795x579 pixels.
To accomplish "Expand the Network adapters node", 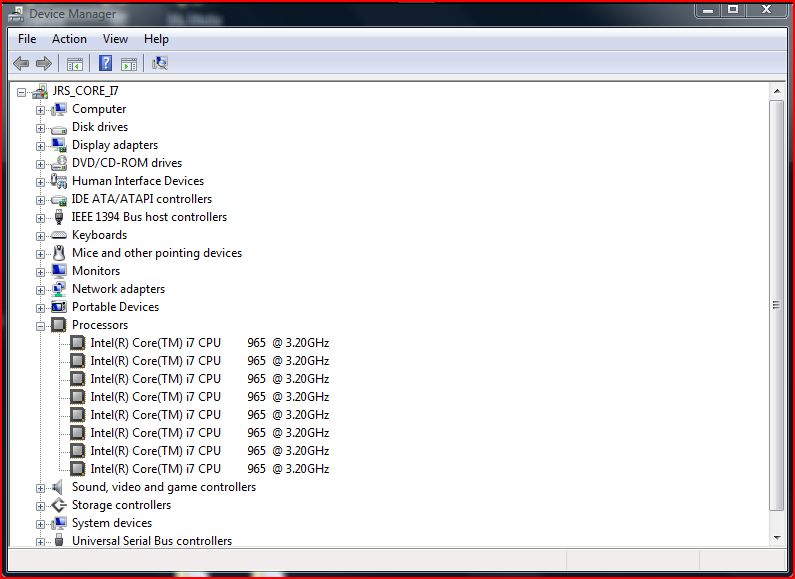I will pos(40,290).
